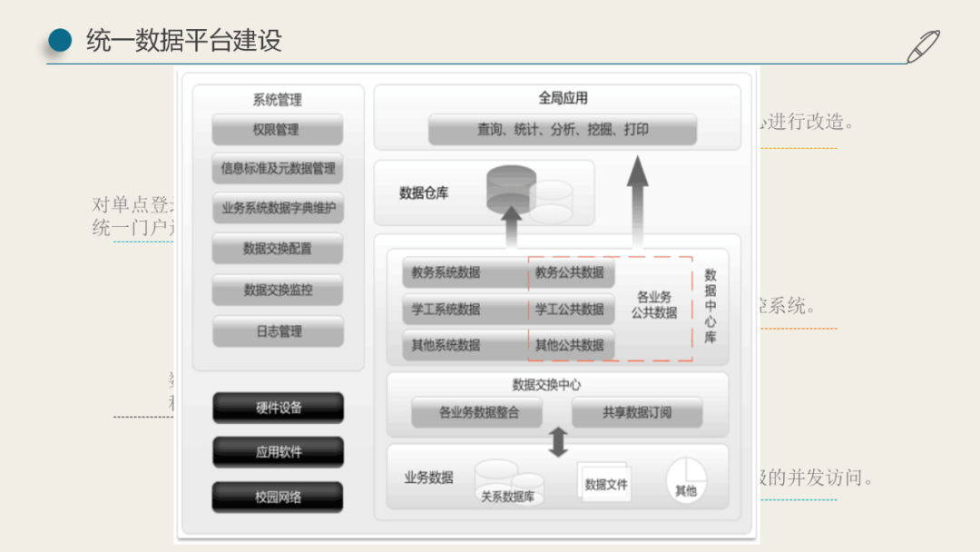Click the text 对单点登 on the left
Screen dimensions: 980x552
(131, 204)
